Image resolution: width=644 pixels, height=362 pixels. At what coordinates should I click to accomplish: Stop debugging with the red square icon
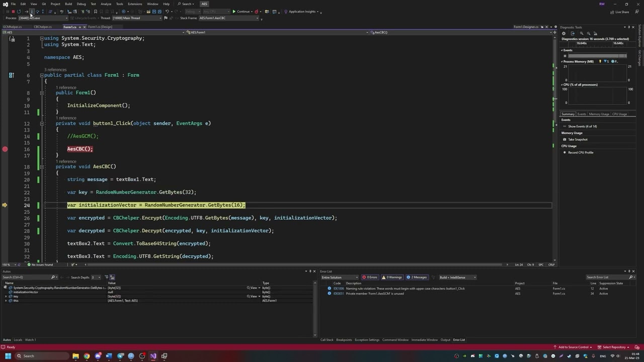click(13, 12)
